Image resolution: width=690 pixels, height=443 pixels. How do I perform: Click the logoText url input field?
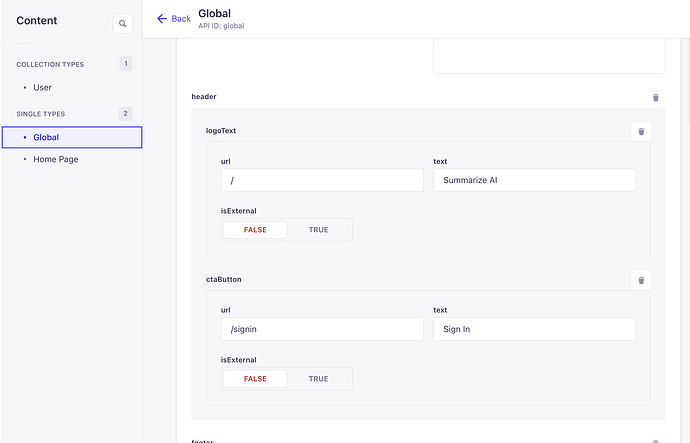(322, 180)
